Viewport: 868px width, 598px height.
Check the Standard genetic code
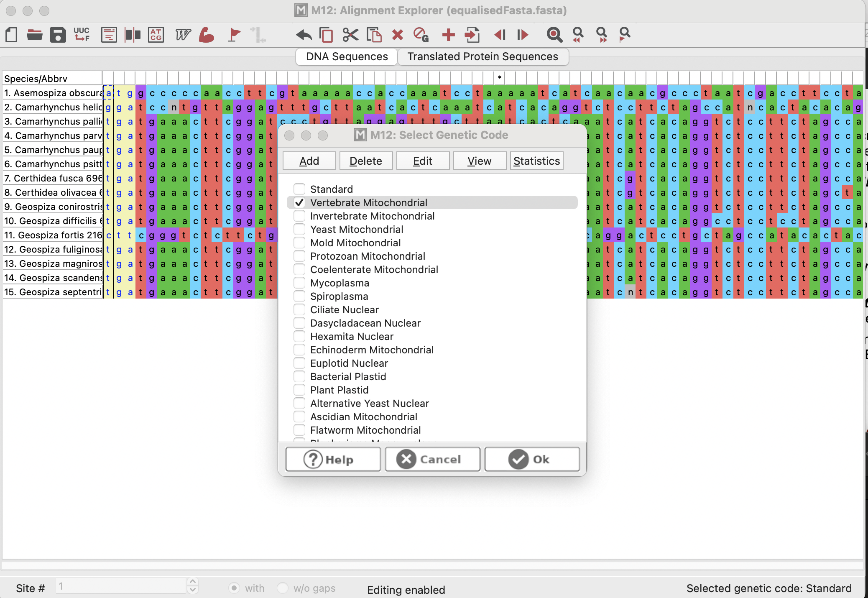point(299,189)
